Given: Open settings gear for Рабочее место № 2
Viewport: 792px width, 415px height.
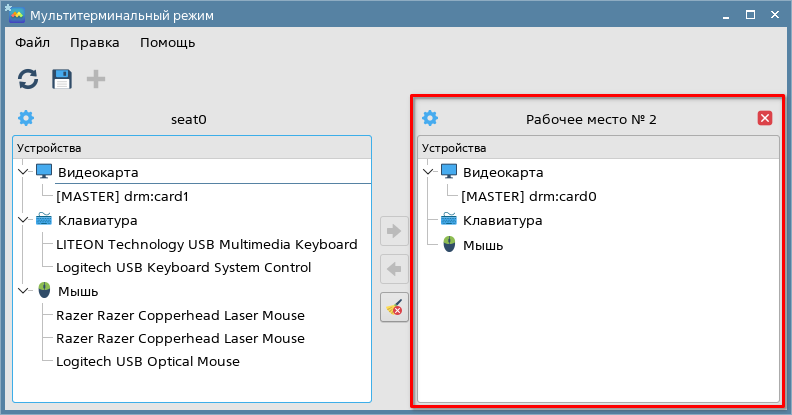Looking at the screenshot, I should coord(430,118).
